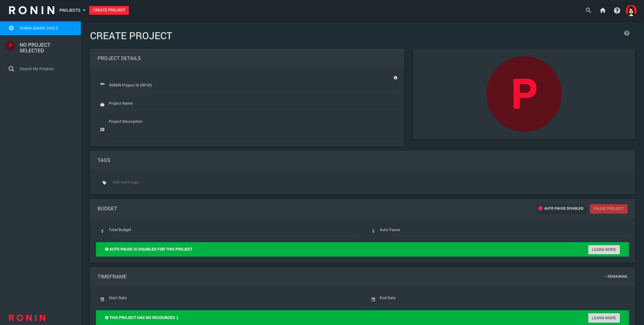644x325 pixels.
Task: Click the magnifier icon beside Search My Projects
Action: (x=11, y=69)
